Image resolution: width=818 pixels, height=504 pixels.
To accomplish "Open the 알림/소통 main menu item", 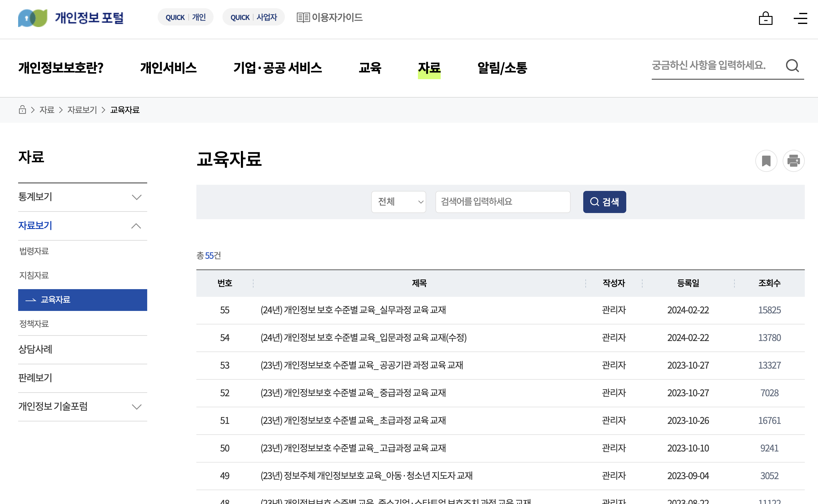I will point(502,68).
